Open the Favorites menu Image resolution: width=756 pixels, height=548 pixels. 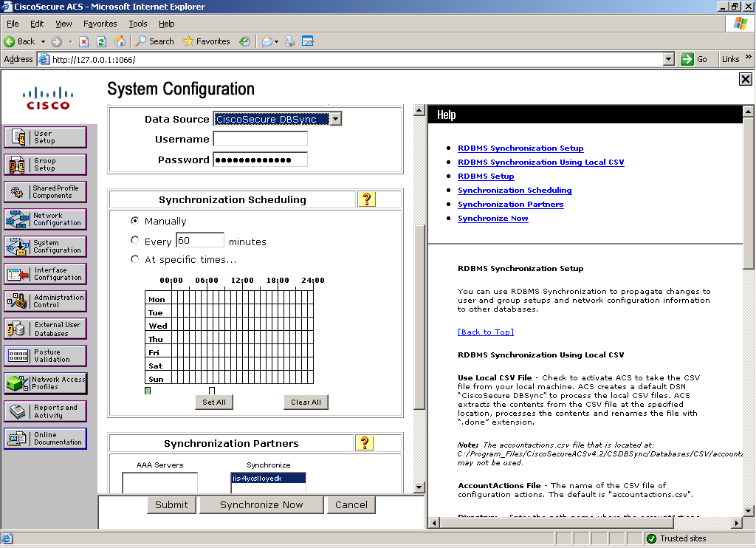tap(100, 24)
